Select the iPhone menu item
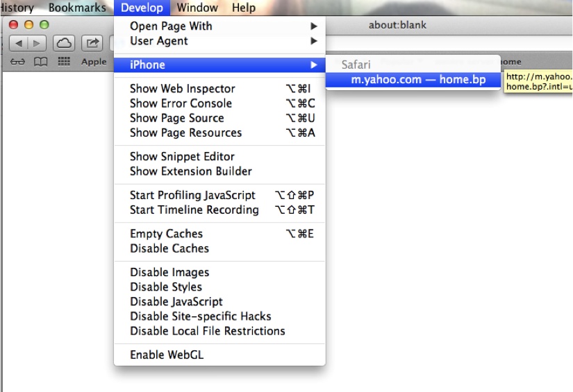 coord(219,65)
